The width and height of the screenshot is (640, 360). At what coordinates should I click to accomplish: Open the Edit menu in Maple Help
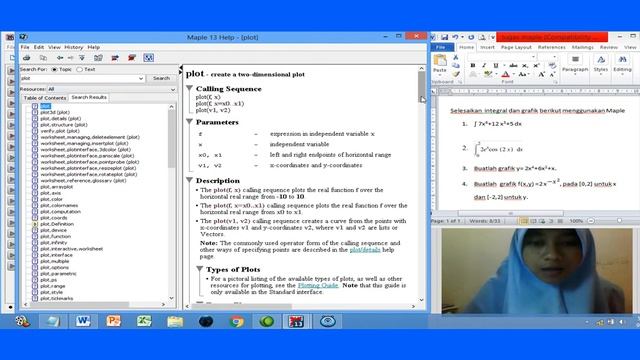[39, 47]
